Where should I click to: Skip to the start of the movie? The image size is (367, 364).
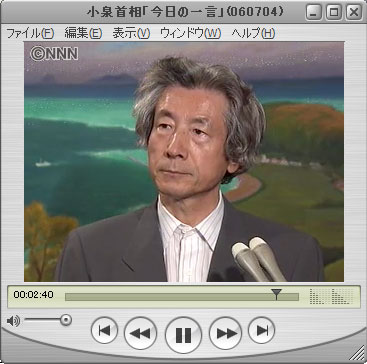(x=104, y=330)
